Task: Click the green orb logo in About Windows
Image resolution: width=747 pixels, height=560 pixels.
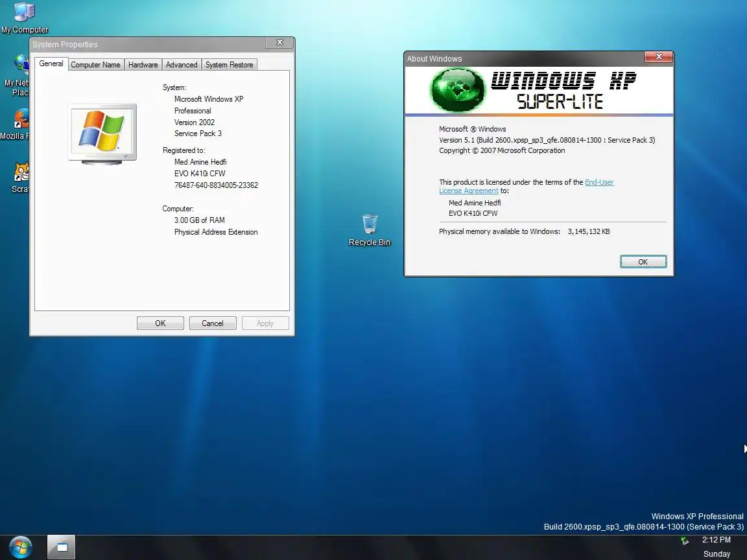Action: pyautogui.click(x=457, y=89)
